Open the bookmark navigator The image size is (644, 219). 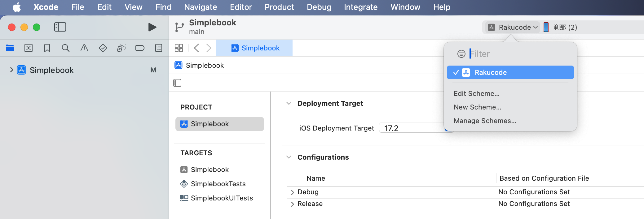tap(47, 48)
